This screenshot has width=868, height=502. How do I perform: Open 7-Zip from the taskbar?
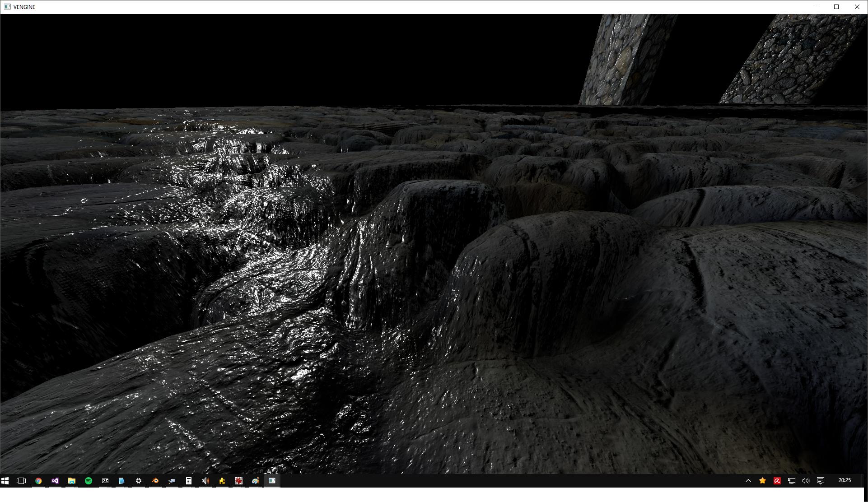(105, 481)
